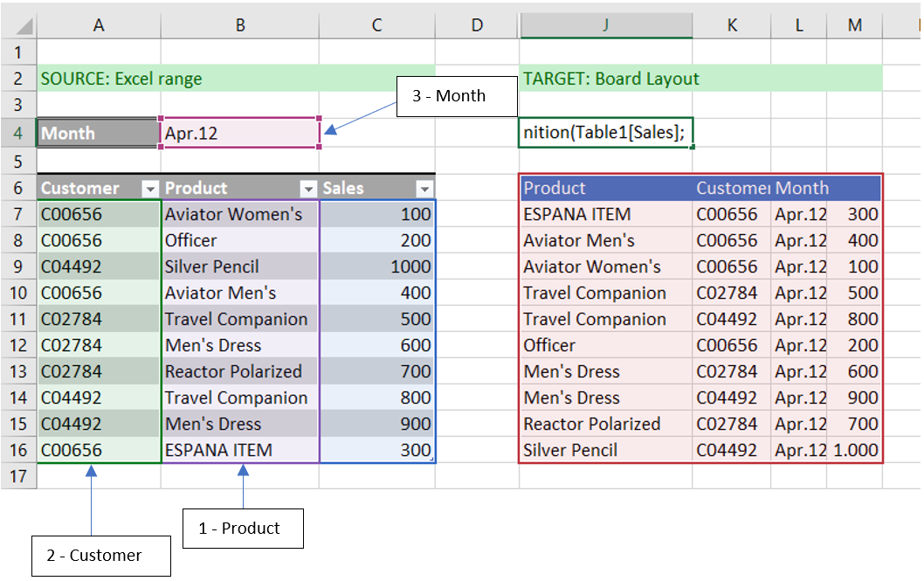Select the Month header in the target table
This screenshot has width=924, height=581.
(798, 189)
